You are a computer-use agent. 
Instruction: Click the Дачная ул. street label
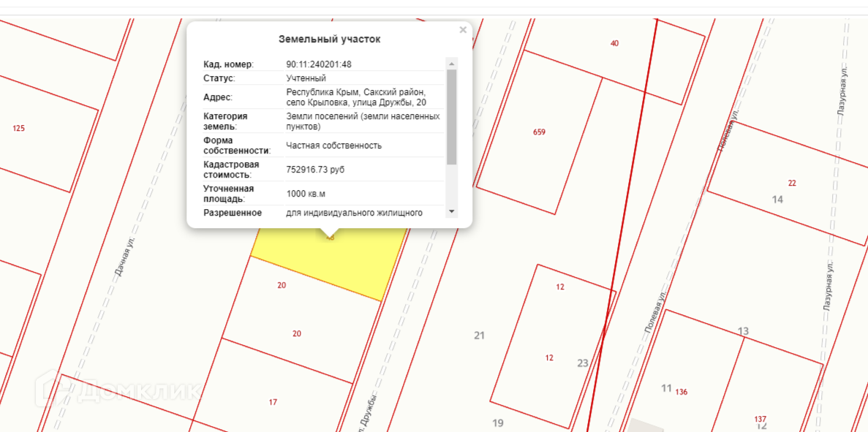point(124,257)
